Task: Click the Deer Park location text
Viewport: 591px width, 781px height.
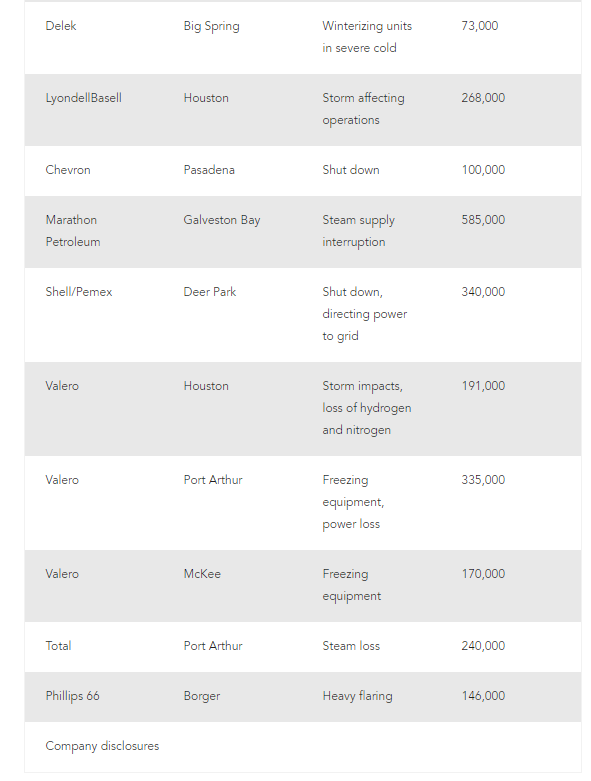Action: (210, 292)
